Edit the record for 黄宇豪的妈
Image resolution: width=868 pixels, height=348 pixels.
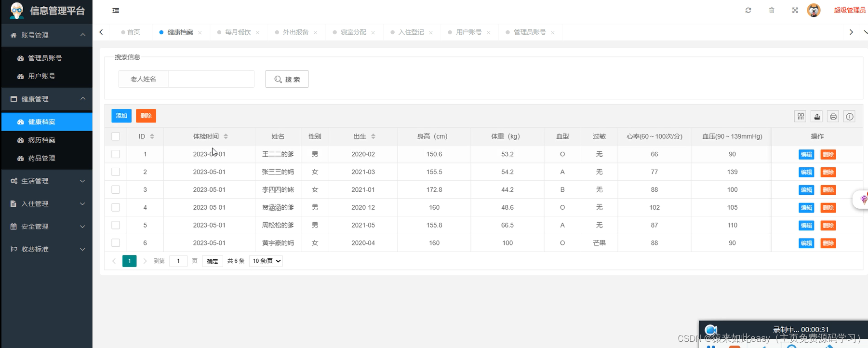(x=806, y=243)
